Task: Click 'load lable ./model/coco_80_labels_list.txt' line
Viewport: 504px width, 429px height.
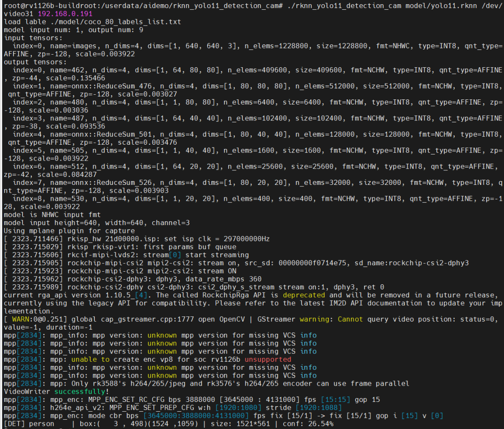Action: click(x=92, y=22)
